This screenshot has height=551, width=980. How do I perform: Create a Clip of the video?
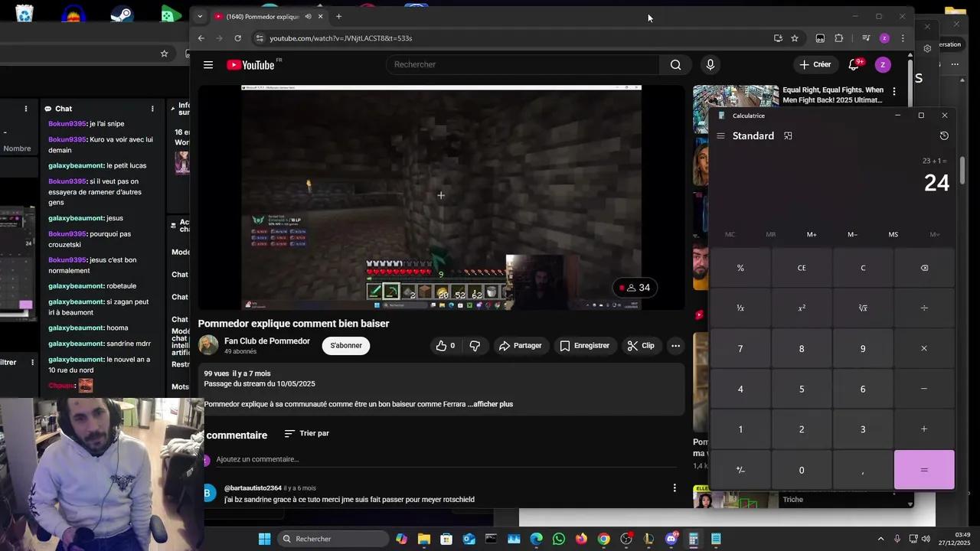641,346
